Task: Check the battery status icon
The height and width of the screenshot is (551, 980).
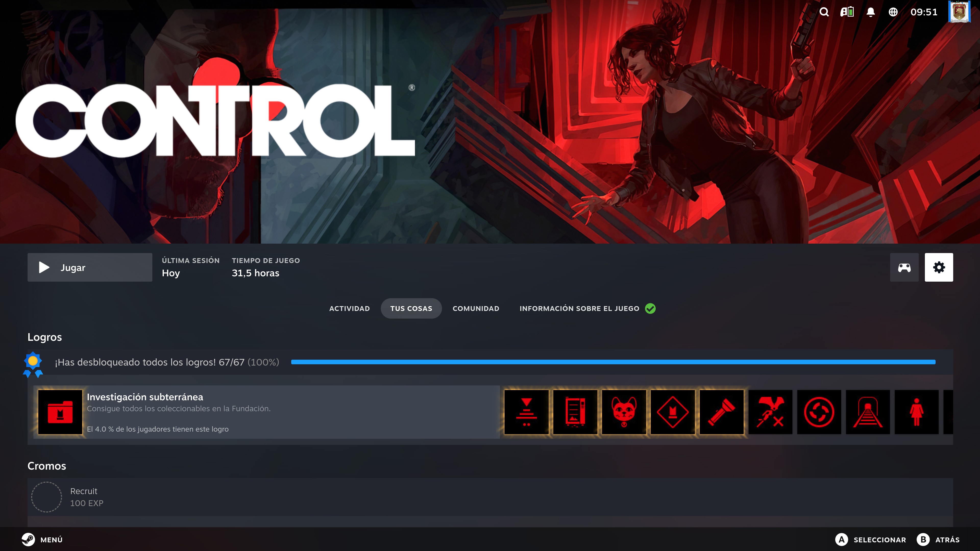Action: (x=847, y=12)
